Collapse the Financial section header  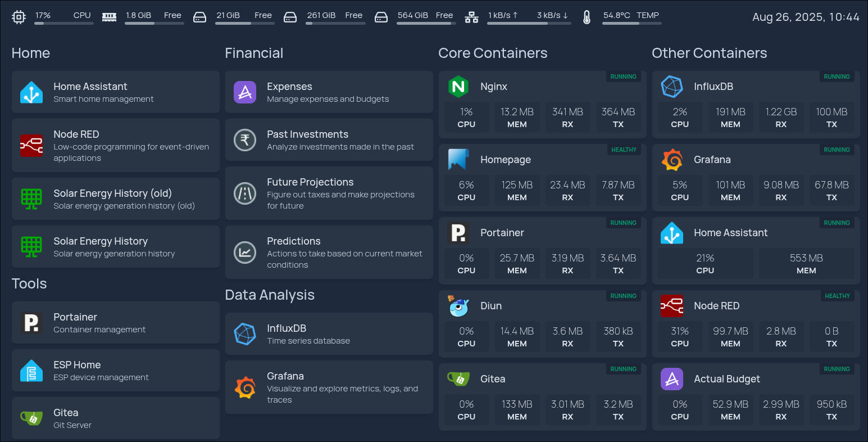point(254,53)
